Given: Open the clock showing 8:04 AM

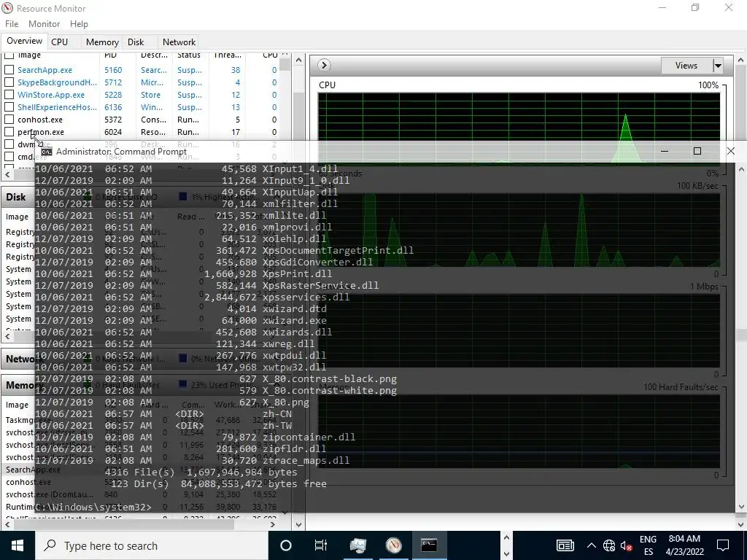Looking at the screenshot, I should [x=684, y=545].
